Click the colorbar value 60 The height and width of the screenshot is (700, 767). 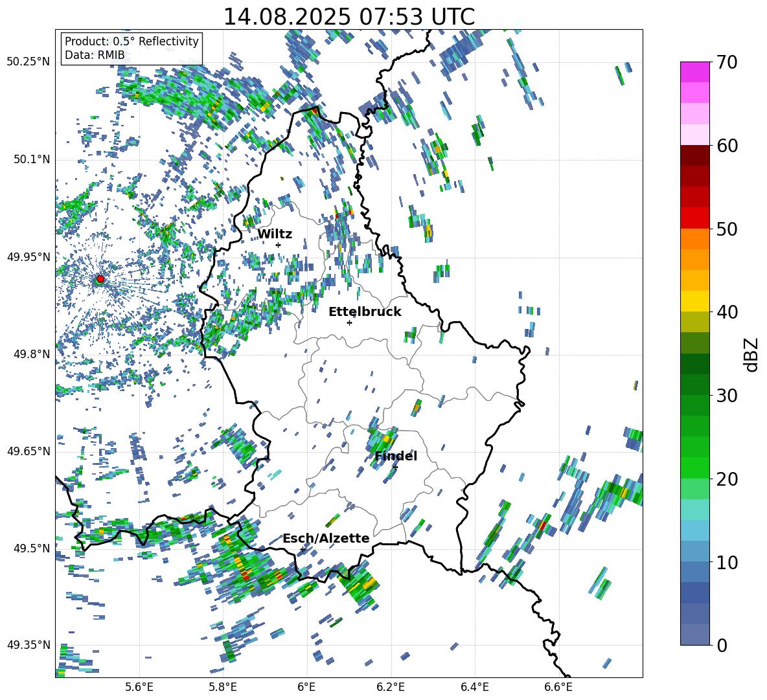point(726,146)
